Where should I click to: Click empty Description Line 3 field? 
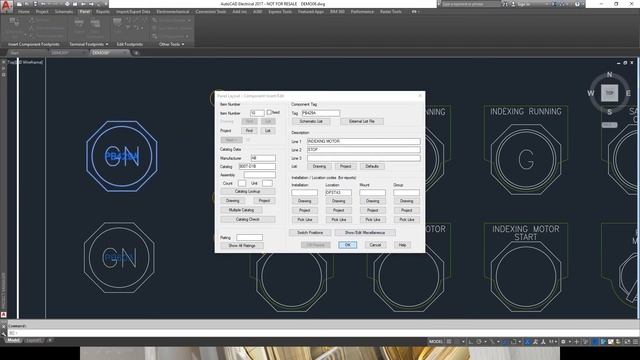click(x=364, y=158)
